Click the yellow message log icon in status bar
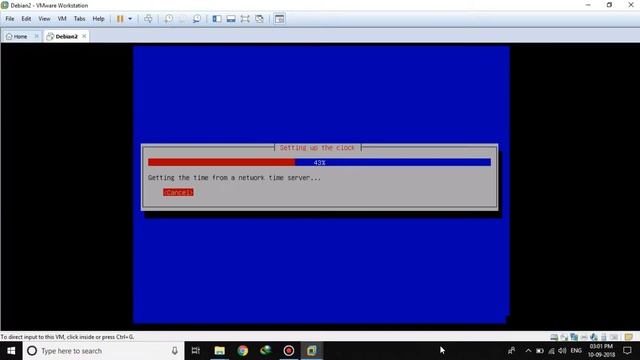 click(629, 337)
